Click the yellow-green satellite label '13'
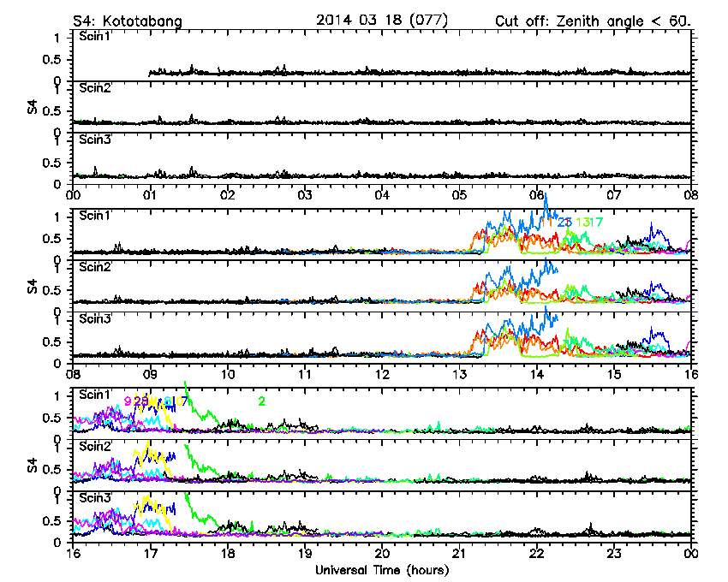 coord(582,223)
